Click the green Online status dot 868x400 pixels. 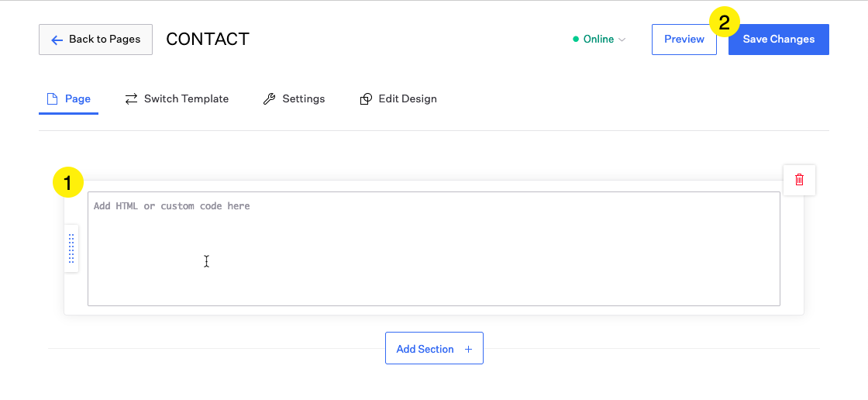(576, 40)
